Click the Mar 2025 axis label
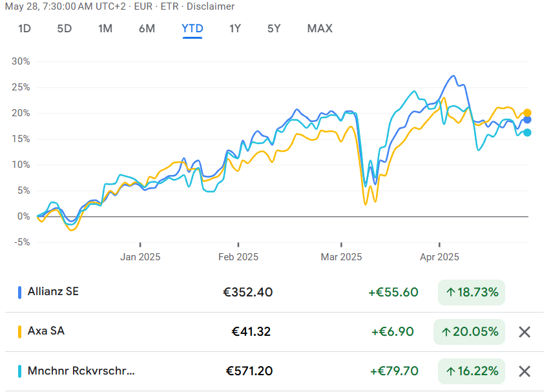 point(341,257)
